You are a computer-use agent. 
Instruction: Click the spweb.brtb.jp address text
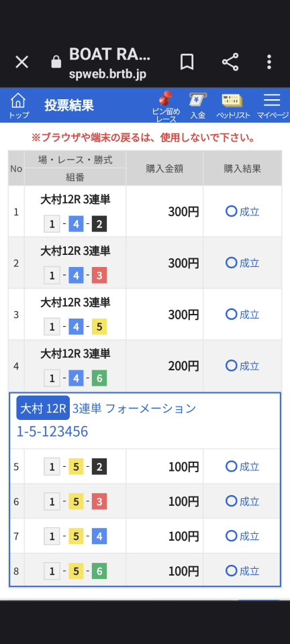pyautogui.click(x=107, y=74)
